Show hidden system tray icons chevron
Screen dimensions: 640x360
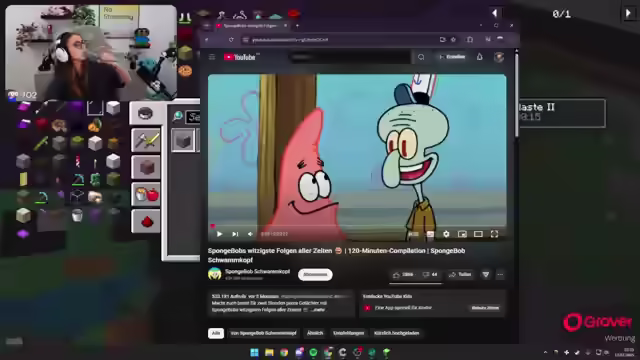(545, 352)
